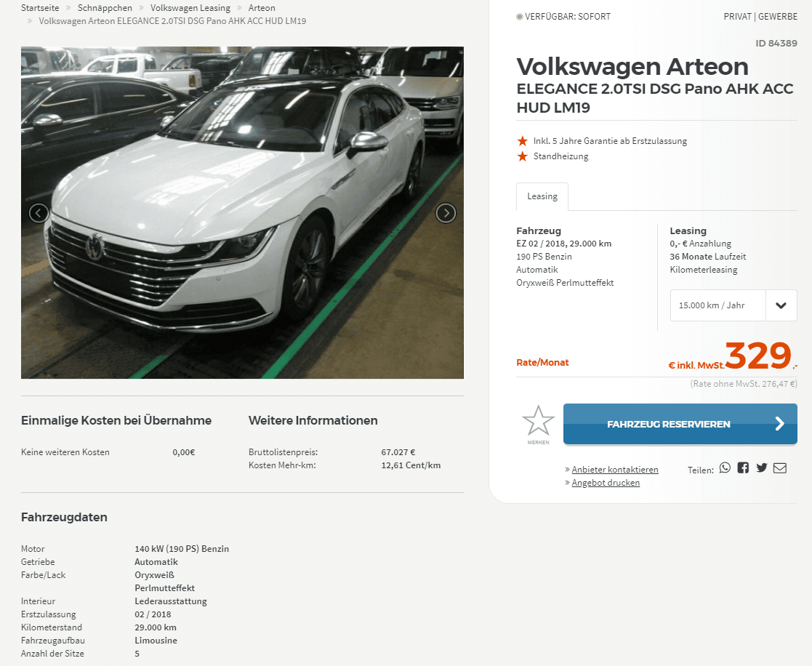
Task: Click the 190 PS Benzin summary line
Action: coord(544,257)
